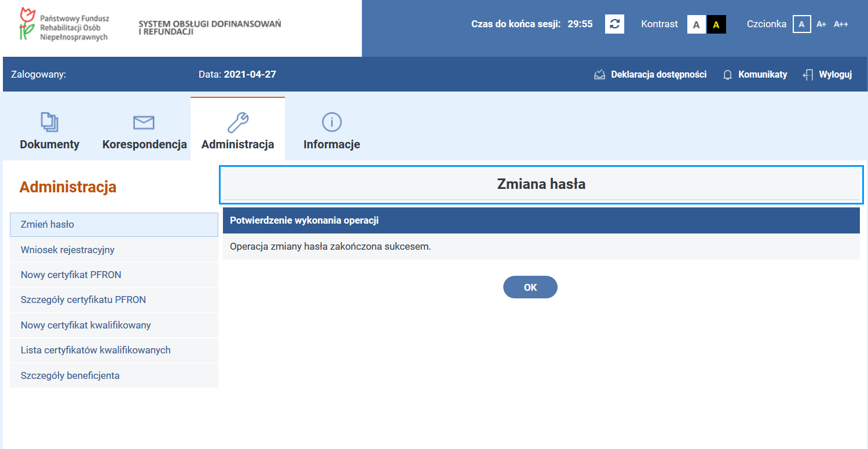The height and width of the screenshot is (449, 868).
Task: Click the Administracja wrench icon
Action: (237, 122)
